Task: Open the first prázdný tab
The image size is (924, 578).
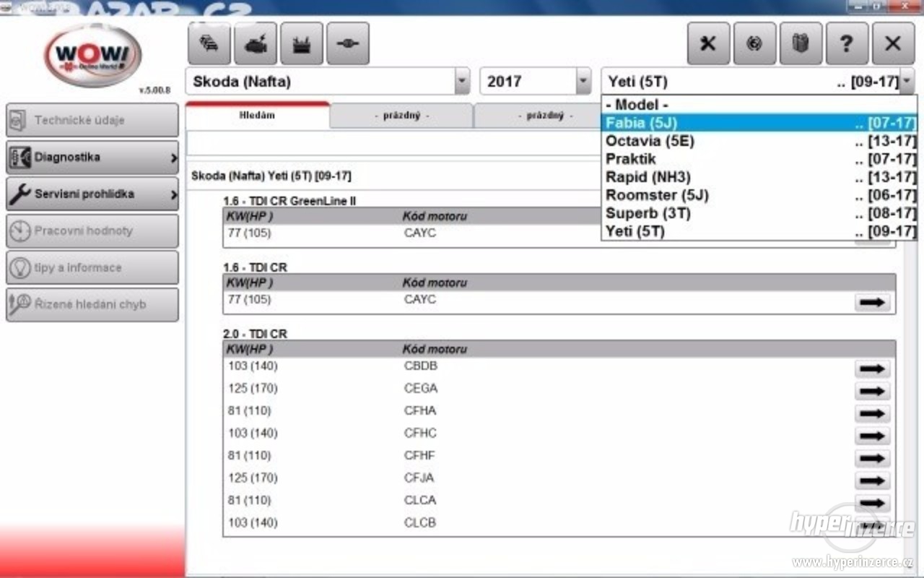Action: click(x=401, y=116)
